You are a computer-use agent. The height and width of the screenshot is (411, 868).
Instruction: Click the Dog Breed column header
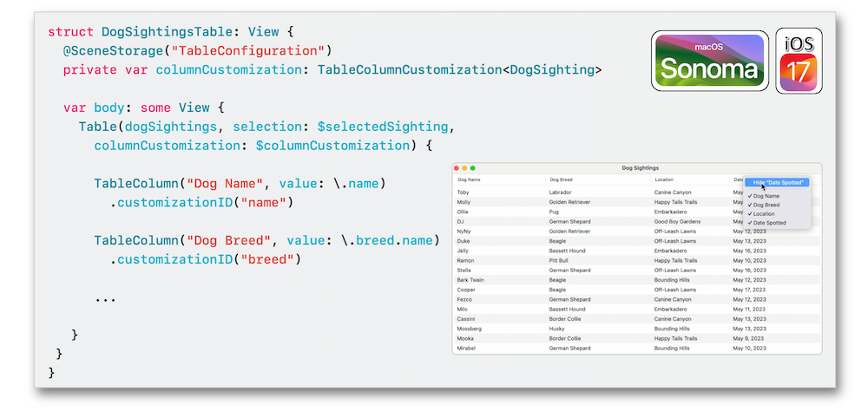point(561,179)
